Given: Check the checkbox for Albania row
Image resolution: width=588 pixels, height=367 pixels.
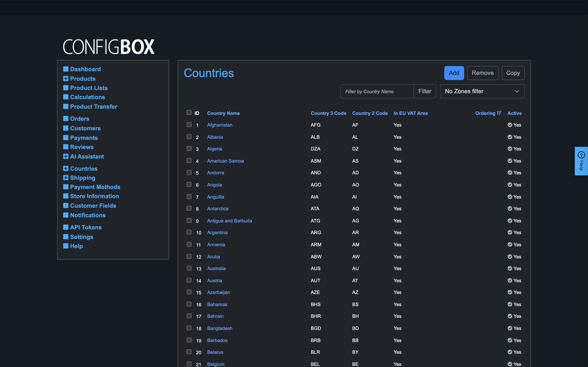Looking at the screenshot, I should [x=189, y=137].
